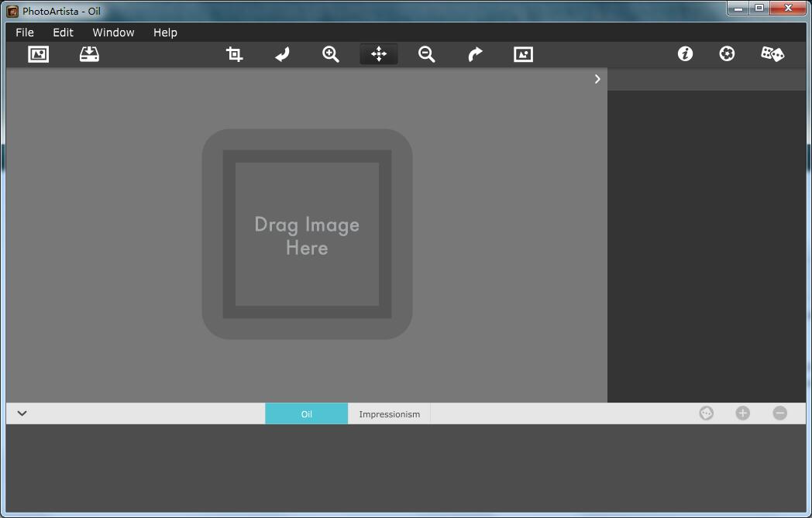Collapse the presets panel chevron
The height and width of the screenshot is (518, 812).
click(x=22, y=413)
